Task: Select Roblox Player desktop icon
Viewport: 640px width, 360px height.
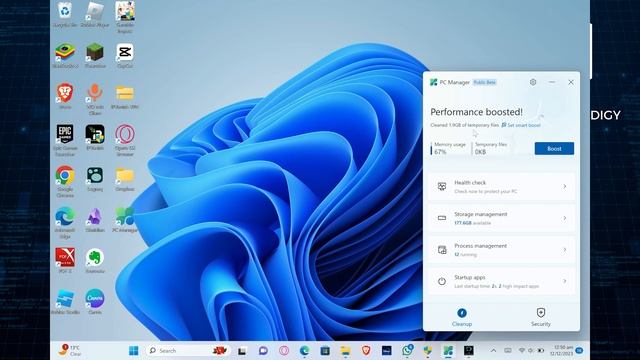Action: tap(95, 15)
